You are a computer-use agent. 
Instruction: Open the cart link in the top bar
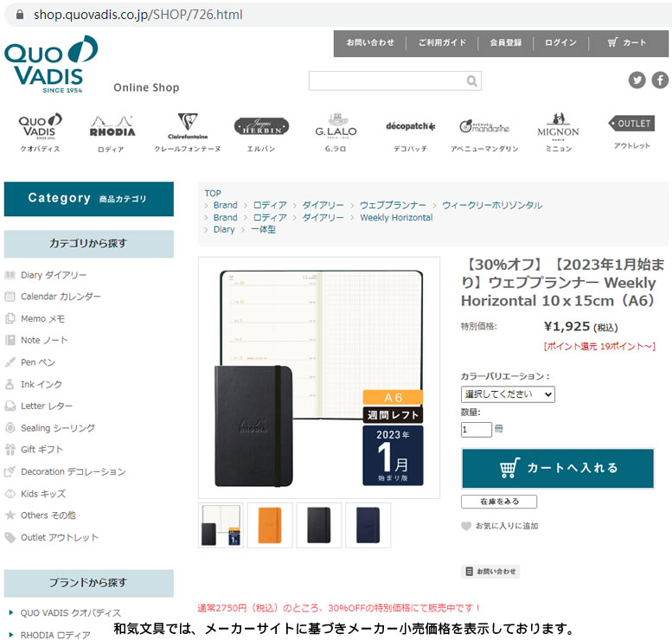[x=626, y=42]
